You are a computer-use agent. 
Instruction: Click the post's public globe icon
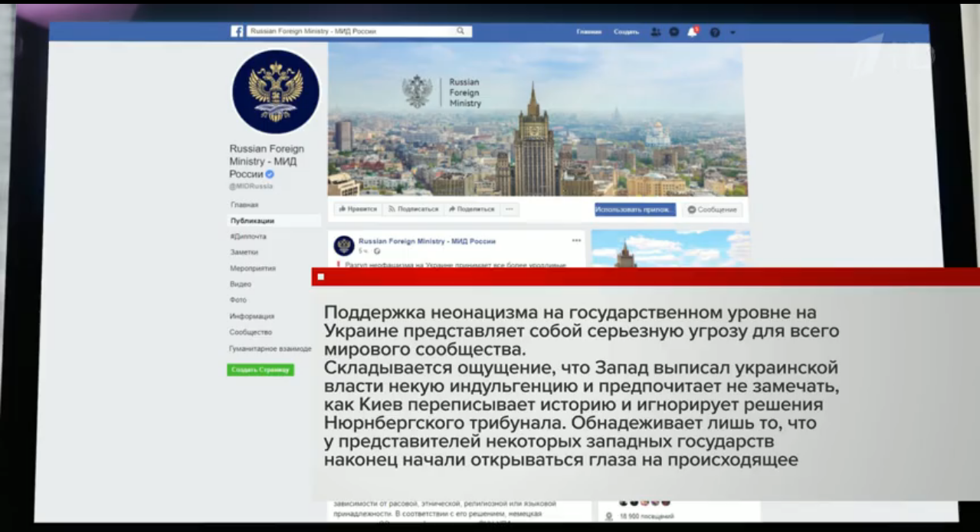point(377,251)
